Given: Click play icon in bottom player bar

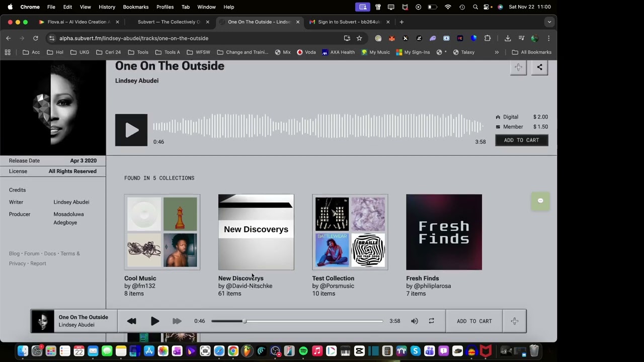Looking at the screenshot, I should coord(155,321).
